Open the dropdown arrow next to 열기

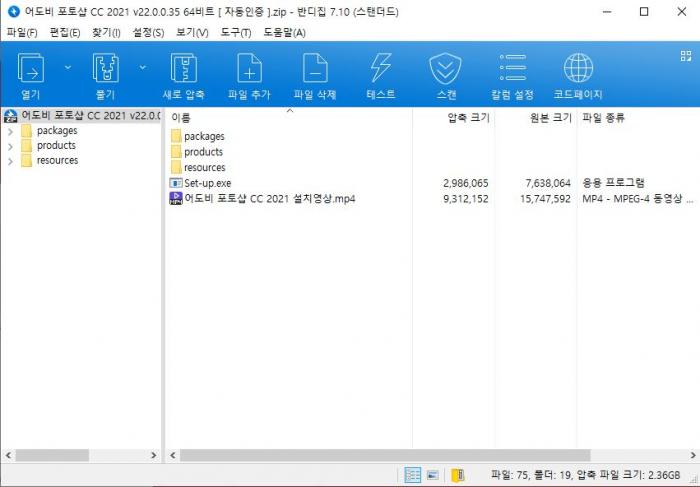coord(68,67)
